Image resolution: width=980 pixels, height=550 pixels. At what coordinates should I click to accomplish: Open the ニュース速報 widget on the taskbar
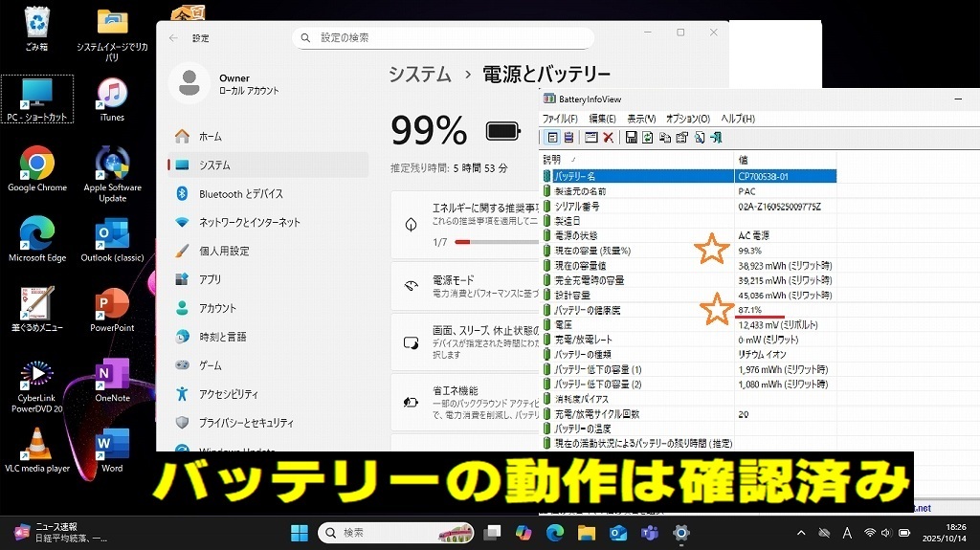[x=61, y=533]
